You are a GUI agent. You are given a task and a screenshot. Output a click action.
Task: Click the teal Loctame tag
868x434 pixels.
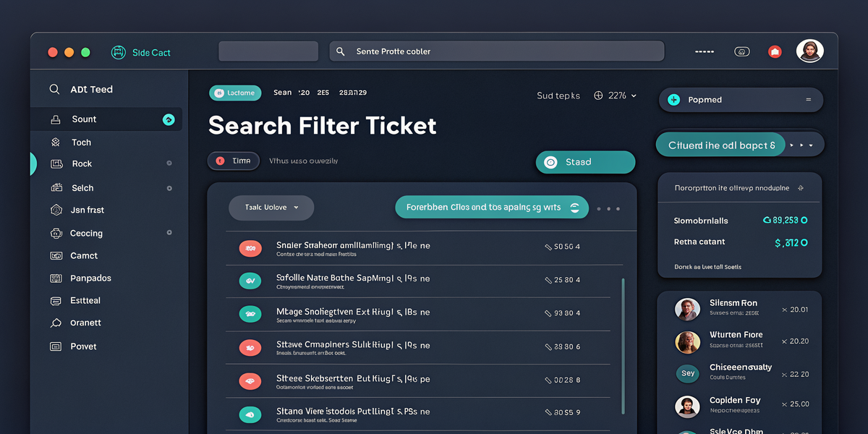(235, 93)
